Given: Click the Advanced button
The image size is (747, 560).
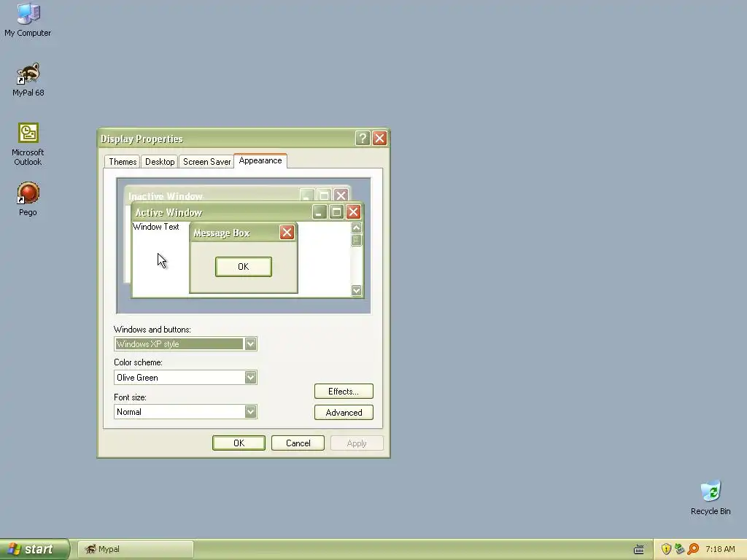Looking at the screenshot, I should click(344, 413).
